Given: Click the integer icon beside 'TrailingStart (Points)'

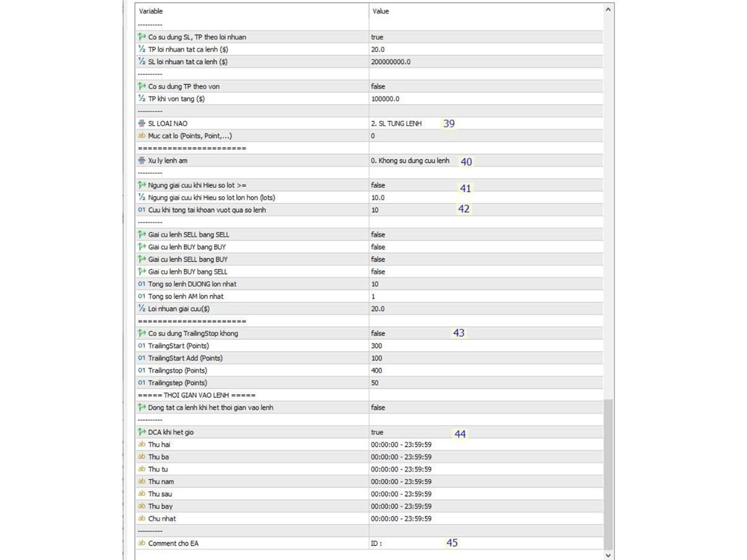Looking at the screenshot, I should click(142, 346).
